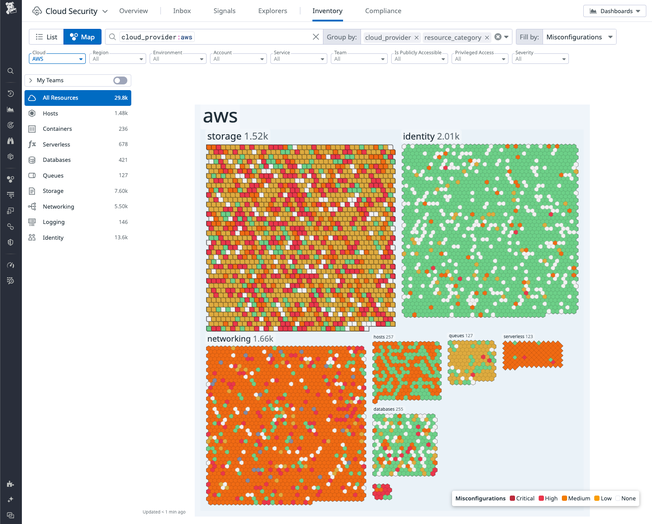Click into the cloud_provider:aws search field

[x=210, y=37]
